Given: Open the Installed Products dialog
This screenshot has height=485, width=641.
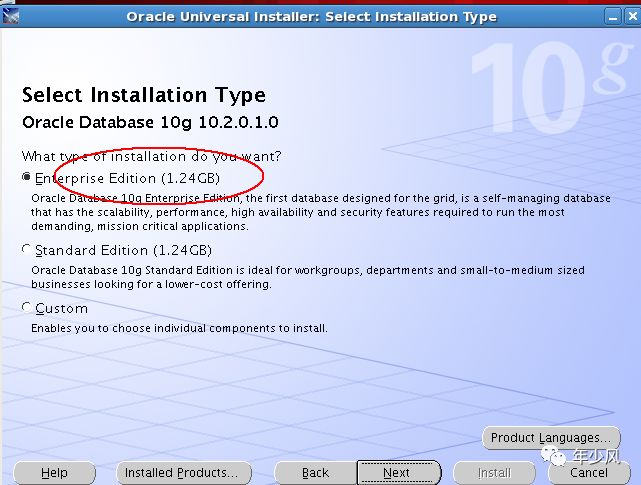Looking at the screenshot, I should tap(184, 473).
